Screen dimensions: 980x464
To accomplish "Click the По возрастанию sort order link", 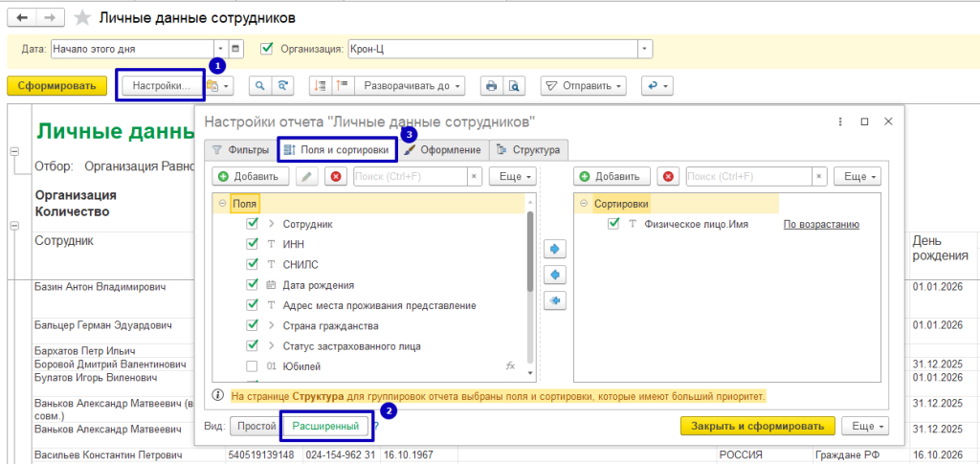I will [820, 224].
